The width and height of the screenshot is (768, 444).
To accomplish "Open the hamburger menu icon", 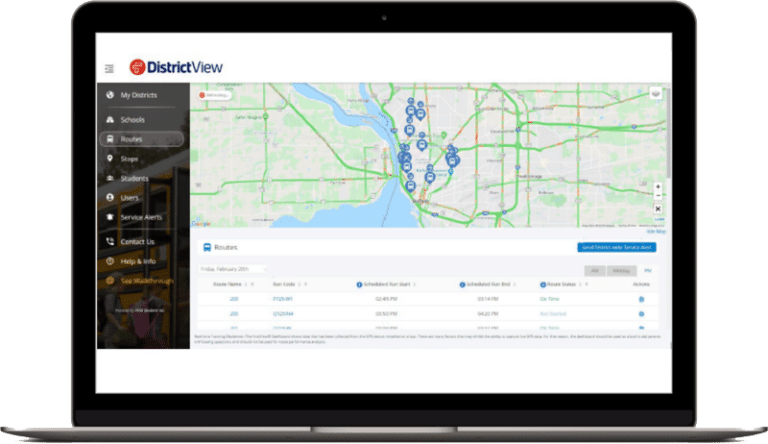I will tap(109, 69).
